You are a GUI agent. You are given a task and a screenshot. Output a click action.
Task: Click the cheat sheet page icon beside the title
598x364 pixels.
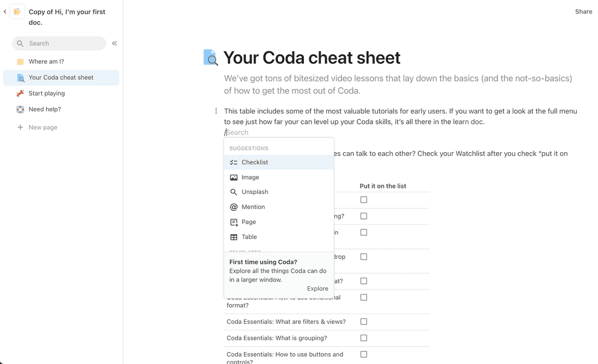click(x=210, y=57)
